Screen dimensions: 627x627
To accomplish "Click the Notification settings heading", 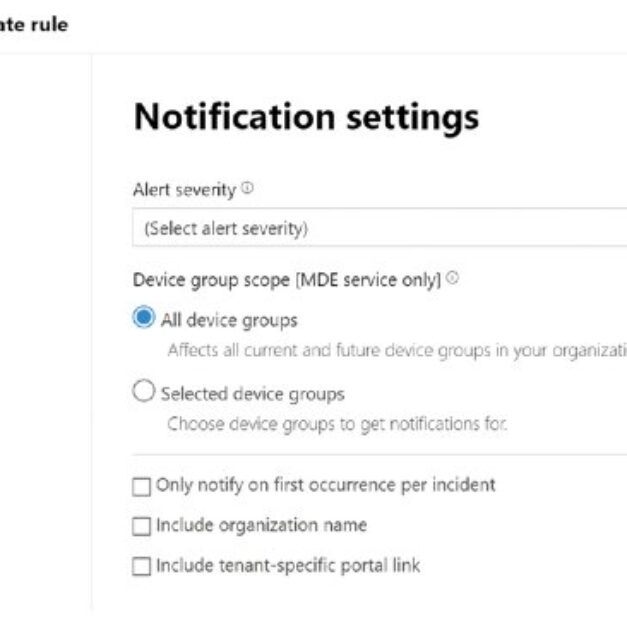I will [x=306, y=117].
